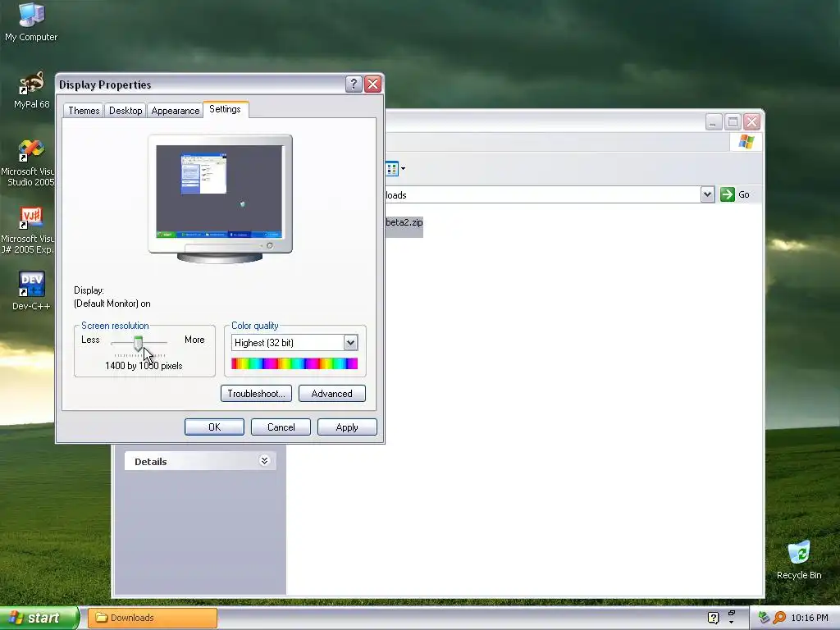Open the Start menu
This screenshot has width=840, height=630.
tap(39, 618)
